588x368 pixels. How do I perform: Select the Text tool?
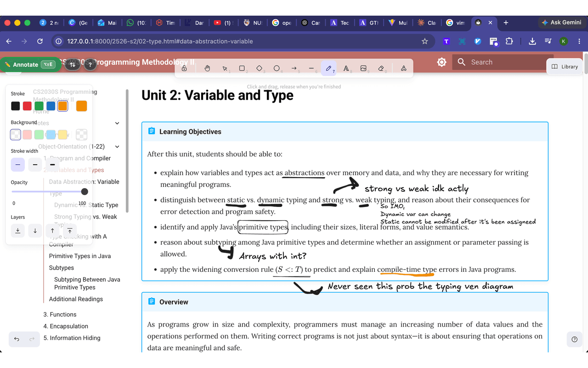tap(346, 69)
